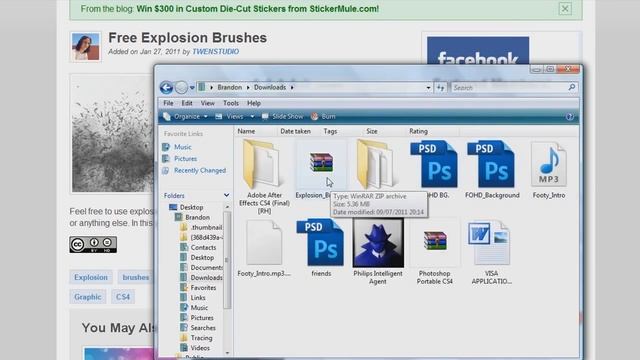Click the magnifier icon in Search box
The width and height of the screenshot is (640, 360).
point(571,87)
